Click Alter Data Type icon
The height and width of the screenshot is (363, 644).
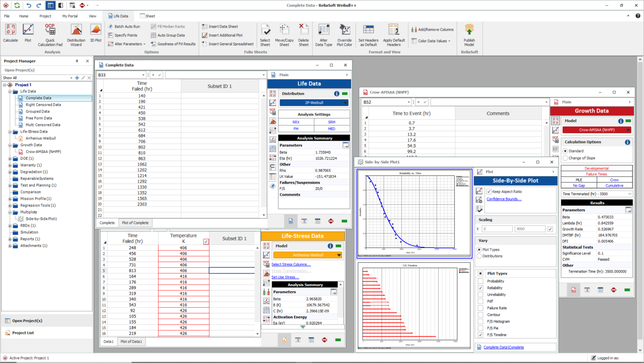(324, 35)
